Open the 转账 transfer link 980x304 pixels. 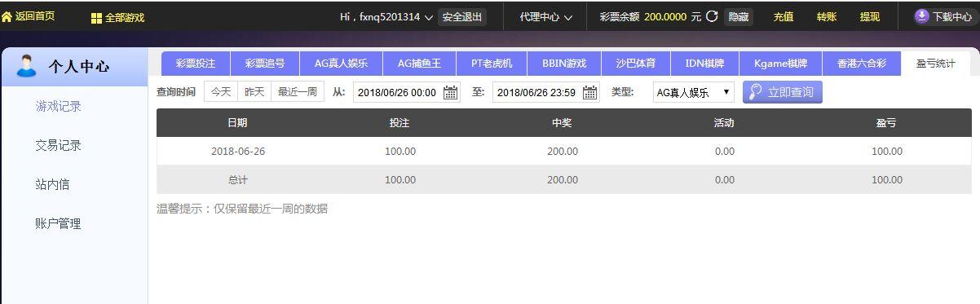pyautogui.click(x=827, y=17)
